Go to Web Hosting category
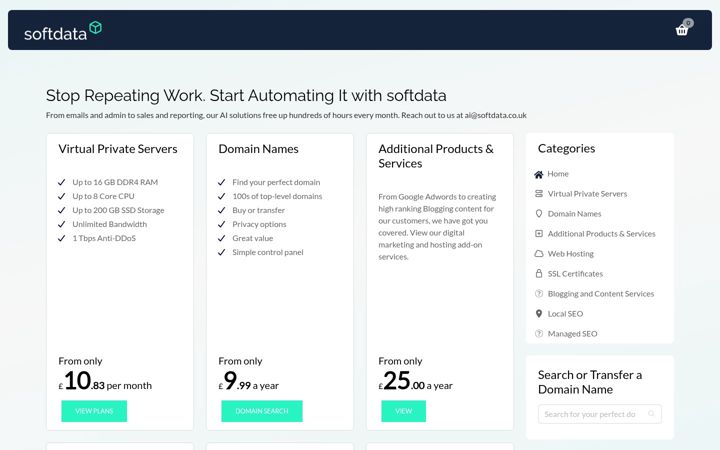The width and height of the screenshot is (720, 450). (x=570, y=253)
